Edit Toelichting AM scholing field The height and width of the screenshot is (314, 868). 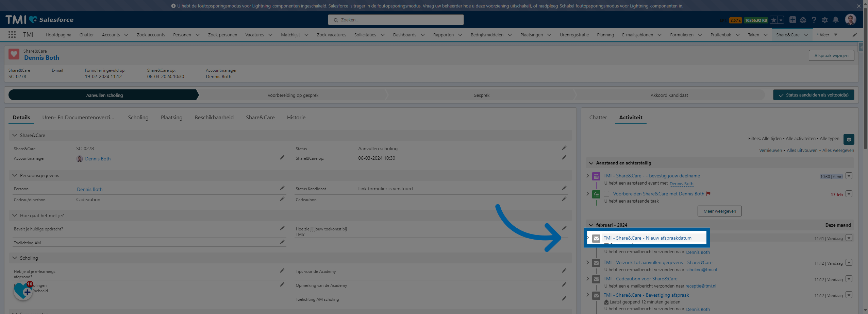[x=564, y=298]
